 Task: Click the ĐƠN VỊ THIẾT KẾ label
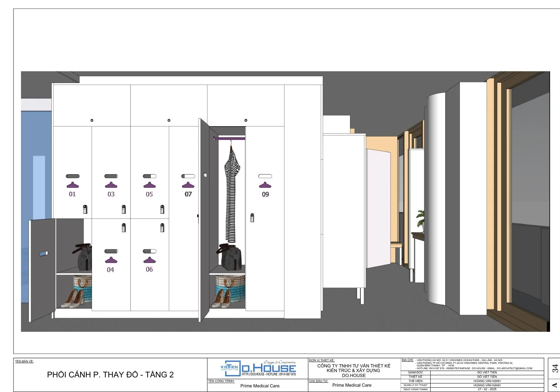(x=322, y=360)
